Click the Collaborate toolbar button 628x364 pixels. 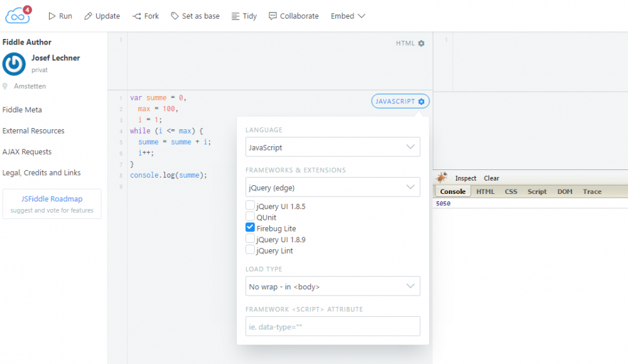[293, 16]
